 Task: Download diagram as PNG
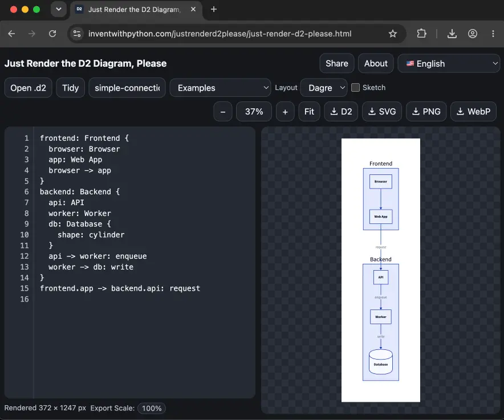tap(426, 112)
